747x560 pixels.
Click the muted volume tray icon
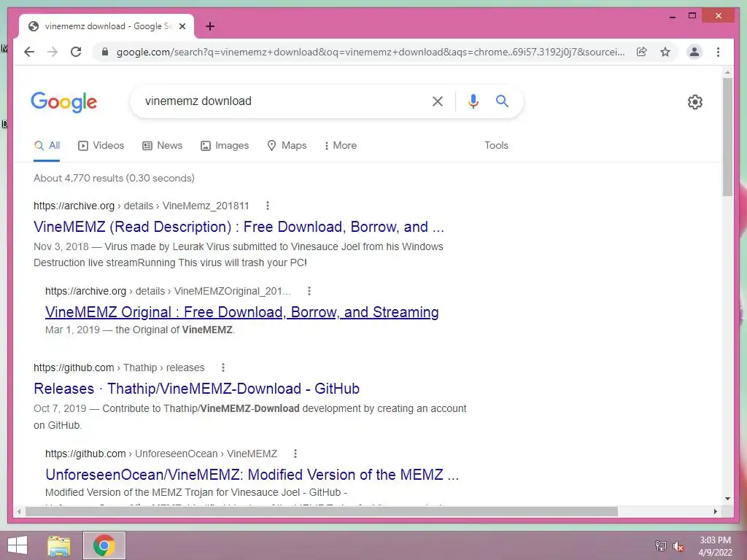[x=678, y=545]
